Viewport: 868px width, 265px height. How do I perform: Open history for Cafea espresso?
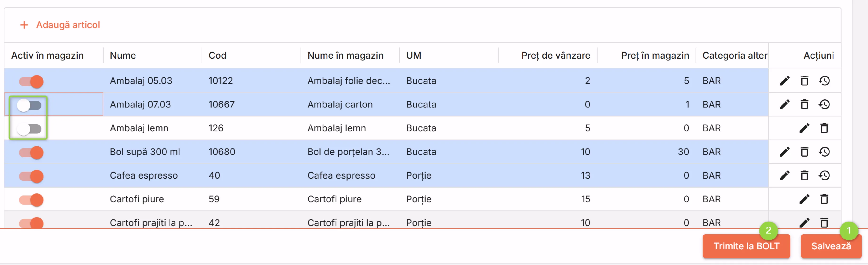point(824,175)
